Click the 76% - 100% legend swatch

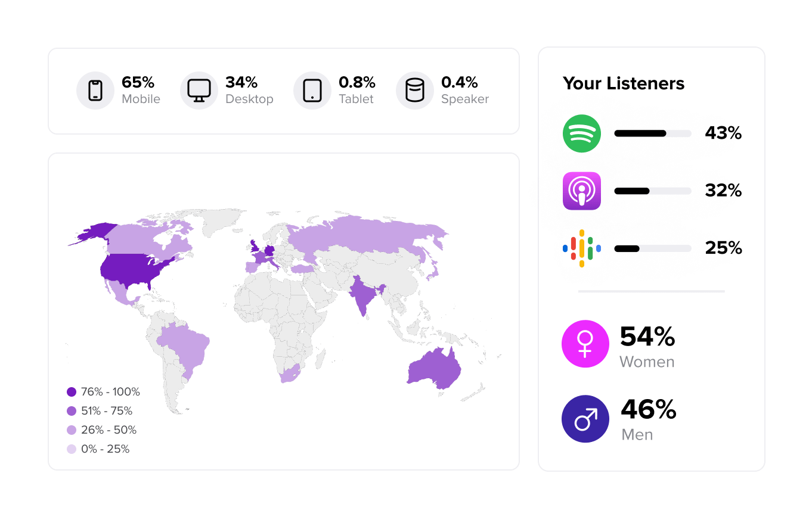tap(72, 392)
